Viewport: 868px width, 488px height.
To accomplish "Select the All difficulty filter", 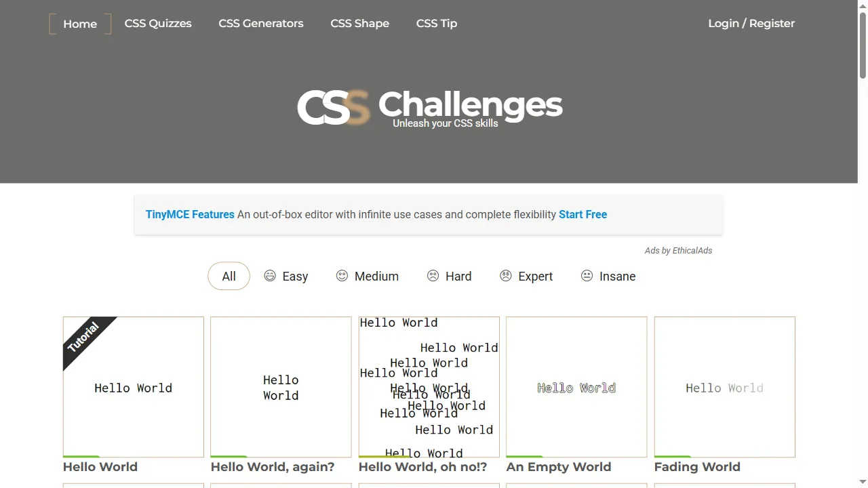I will pos(229,276).
